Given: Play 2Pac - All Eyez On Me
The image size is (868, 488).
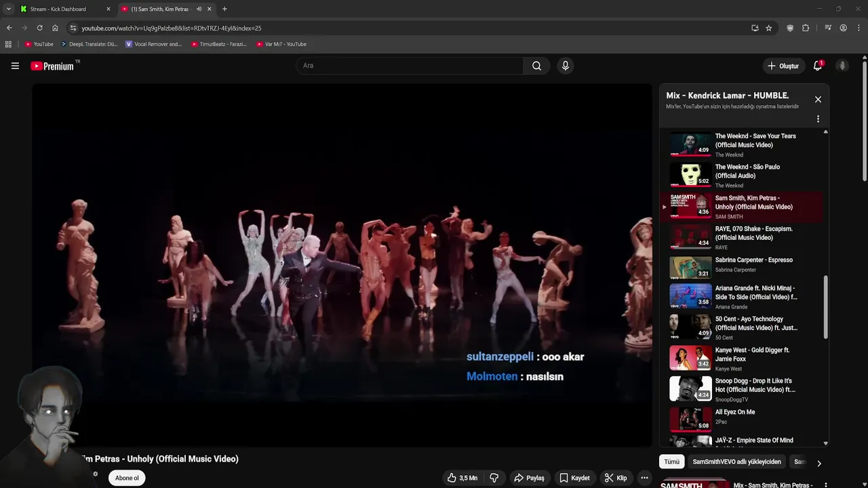Looking at the screenshot, I should pyautogui.click(x=743, y=420).
